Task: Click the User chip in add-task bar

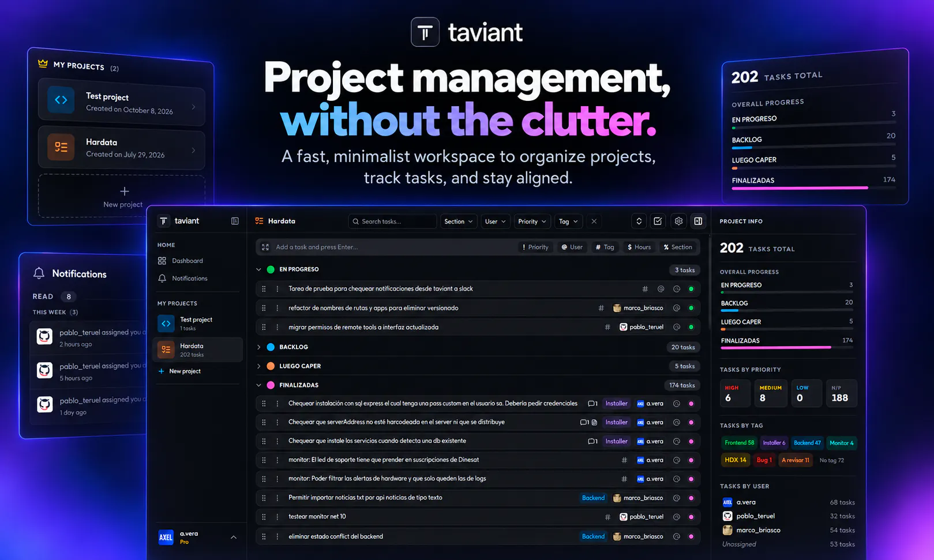Action: pyautogui.click(x=572, y=247)
